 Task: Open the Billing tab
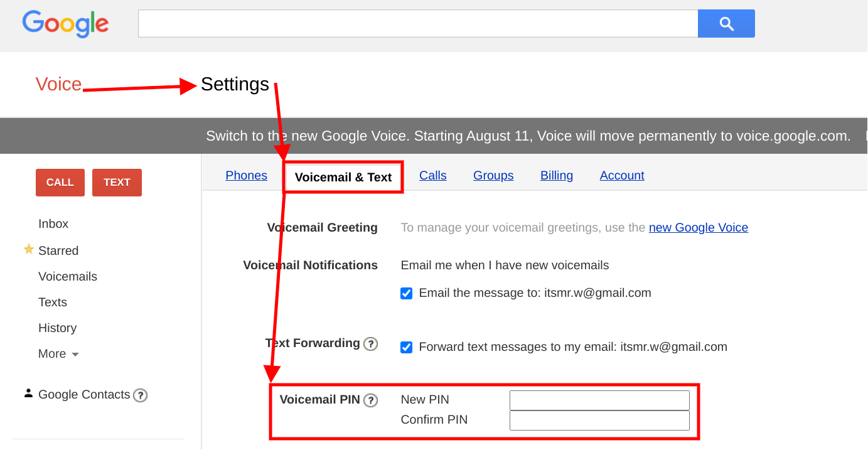click(x=557, y=176)
